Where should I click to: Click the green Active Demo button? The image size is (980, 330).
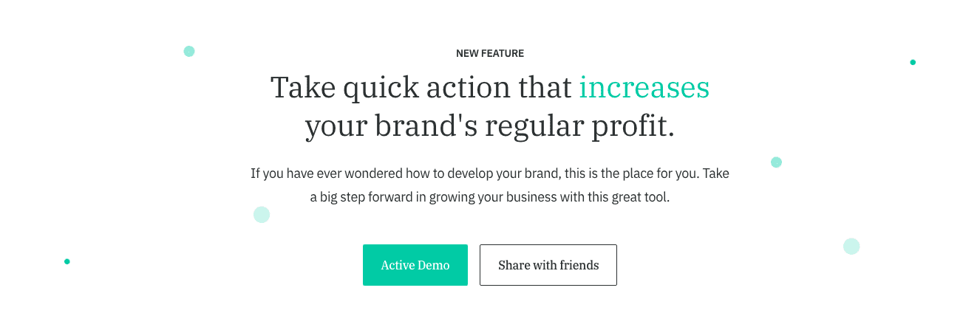tap(415, 265)
